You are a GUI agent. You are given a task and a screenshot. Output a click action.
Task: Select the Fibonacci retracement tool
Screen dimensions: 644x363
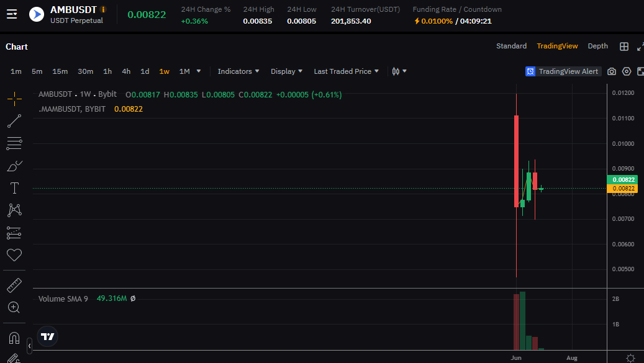14,143
